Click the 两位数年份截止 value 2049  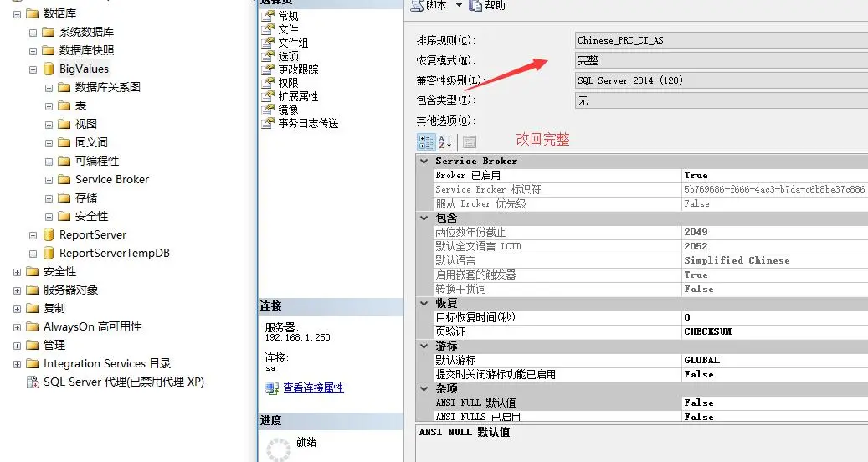(x=696, y=232)
